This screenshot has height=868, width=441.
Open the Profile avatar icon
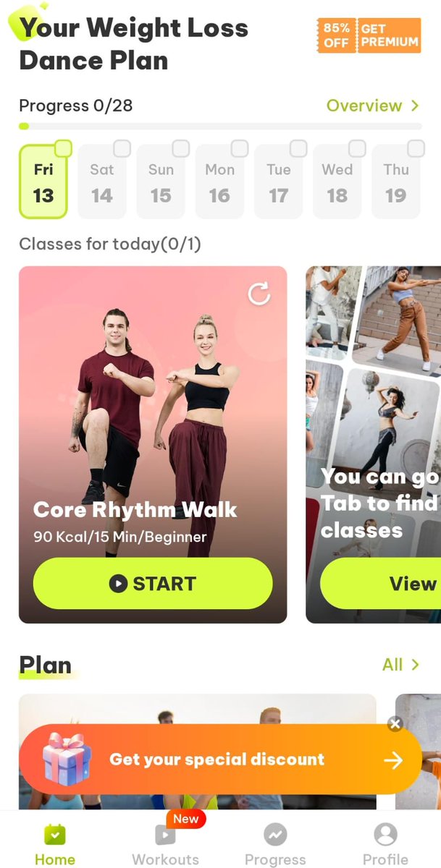385,835
